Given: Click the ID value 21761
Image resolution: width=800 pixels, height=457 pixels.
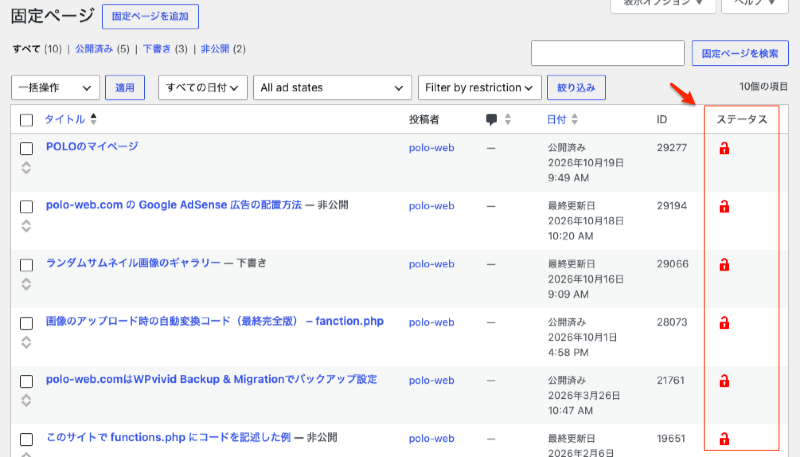Looking at the screenshot, I should (x=671, y=380).
